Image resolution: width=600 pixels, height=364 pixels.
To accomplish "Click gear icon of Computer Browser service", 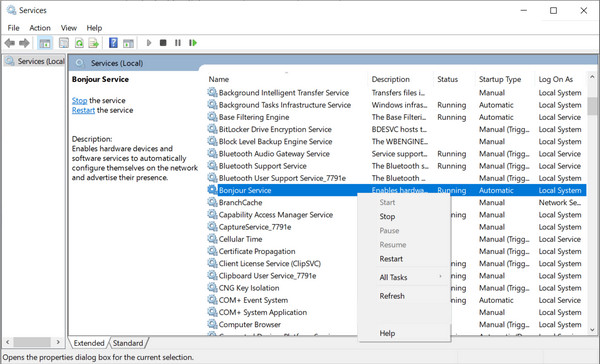I will point(212,324).
